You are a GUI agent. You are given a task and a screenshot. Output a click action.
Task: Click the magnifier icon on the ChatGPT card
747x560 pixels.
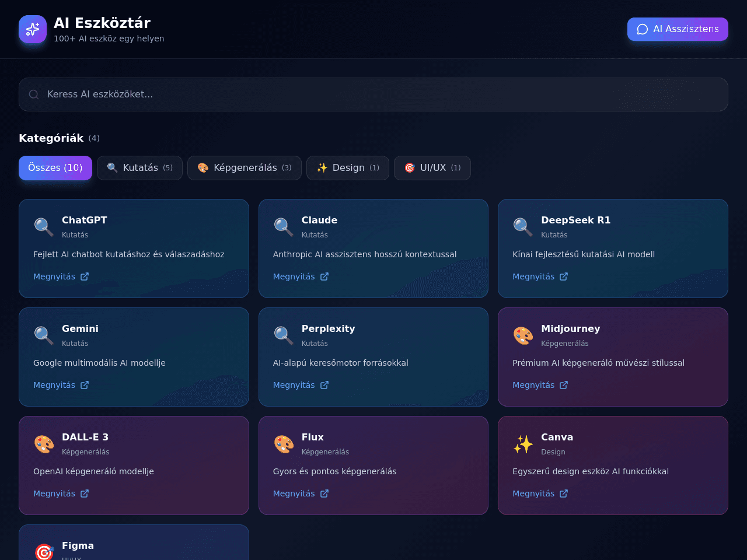click(x=44, y=226)
